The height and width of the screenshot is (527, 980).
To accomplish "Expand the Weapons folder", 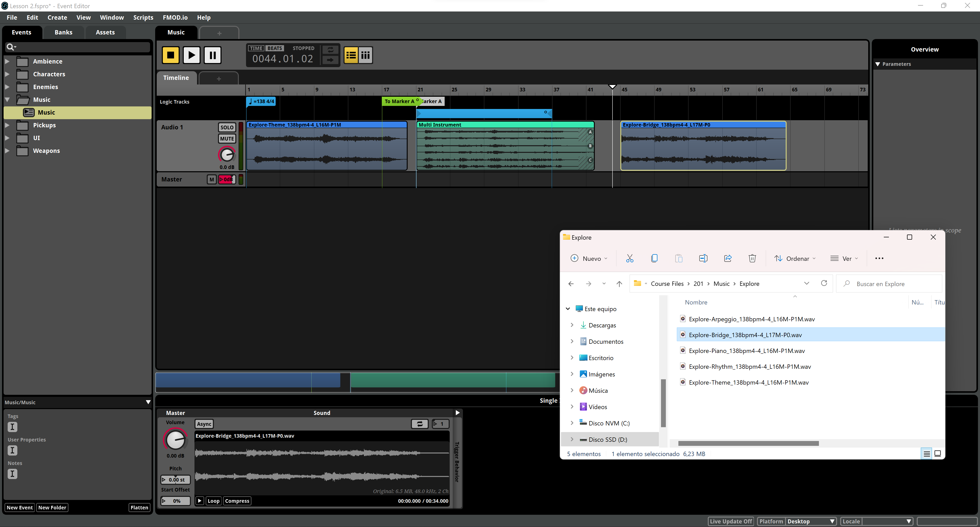I will [7, 151].
